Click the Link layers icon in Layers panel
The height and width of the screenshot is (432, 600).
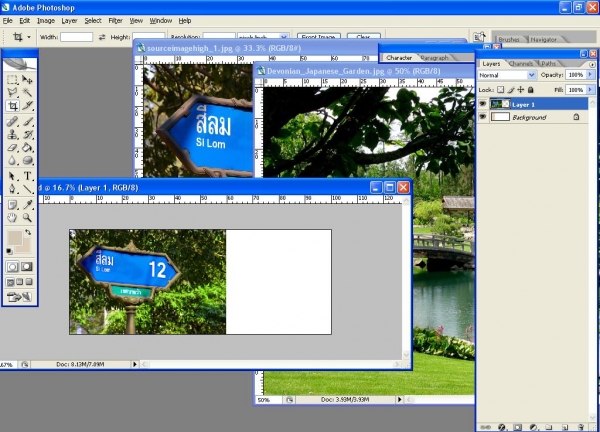[486, 427]
